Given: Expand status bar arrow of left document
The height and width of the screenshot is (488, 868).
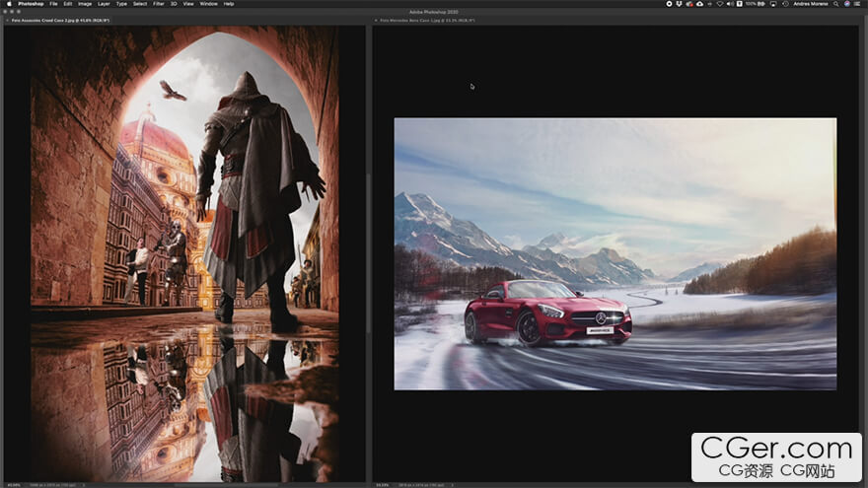Looking at the screenshot, I should 84,485.
